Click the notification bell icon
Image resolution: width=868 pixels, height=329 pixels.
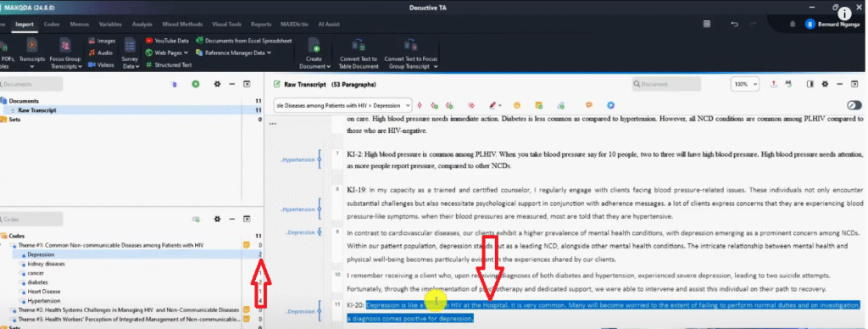pyautogui.click(x=793, y=24)
